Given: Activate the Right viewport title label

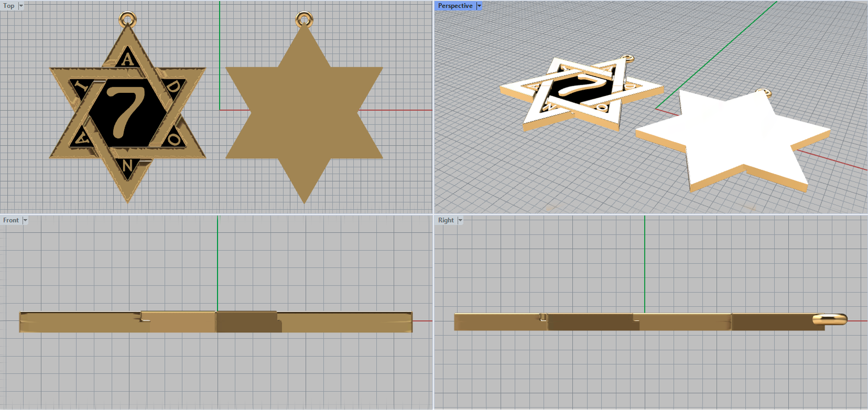Looking at the screenshot, I should click(446, 220).
